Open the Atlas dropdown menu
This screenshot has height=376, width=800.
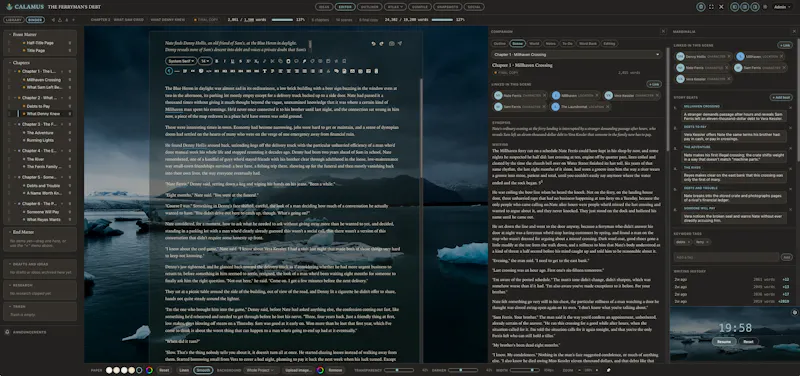pyautogui.click(x=395, y=7)
